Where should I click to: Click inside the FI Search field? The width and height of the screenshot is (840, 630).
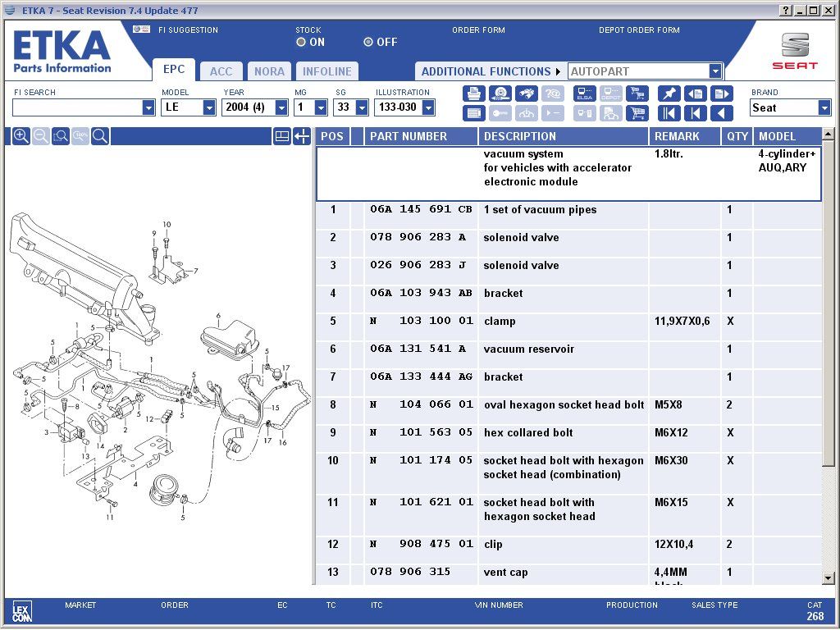click(78, 107)
